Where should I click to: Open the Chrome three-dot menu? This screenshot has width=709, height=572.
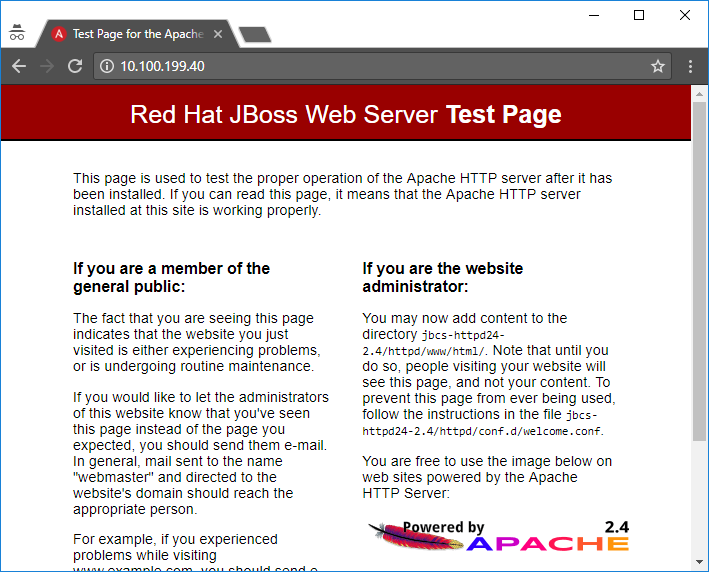(x=690, y=66)
